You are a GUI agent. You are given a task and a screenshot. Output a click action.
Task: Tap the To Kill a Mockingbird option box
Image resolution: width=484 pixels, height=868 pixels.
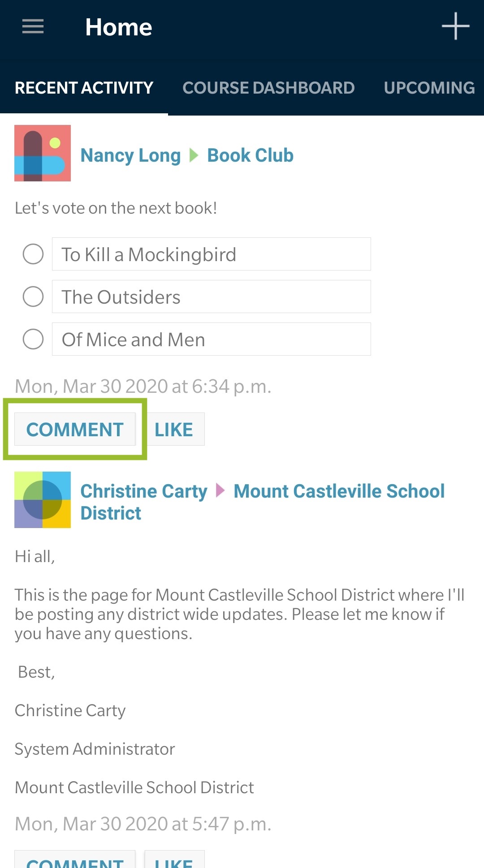tap(211, 254)
